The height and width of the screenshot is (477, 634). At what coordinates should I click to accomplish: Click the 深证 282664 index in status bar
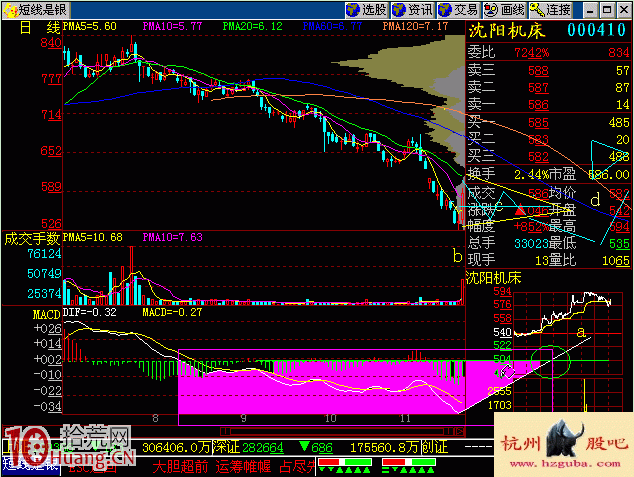(x=248, y=447)
